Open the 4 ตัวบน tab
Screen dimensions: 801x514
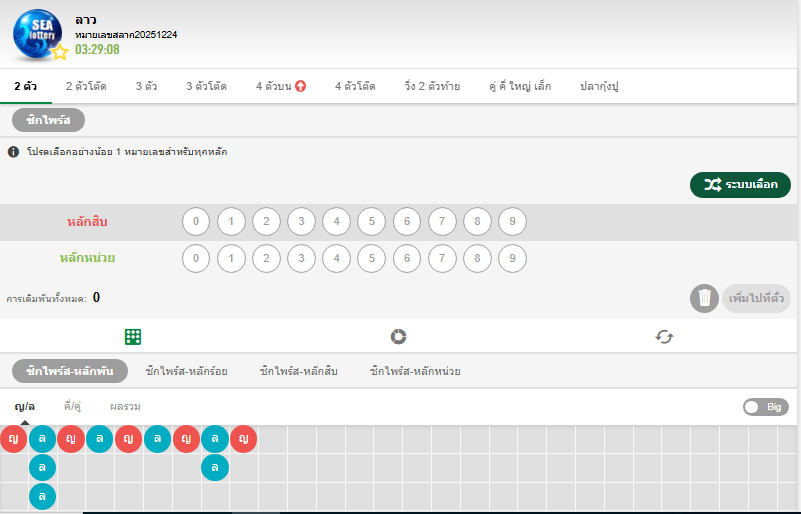[x=280, y=86]
